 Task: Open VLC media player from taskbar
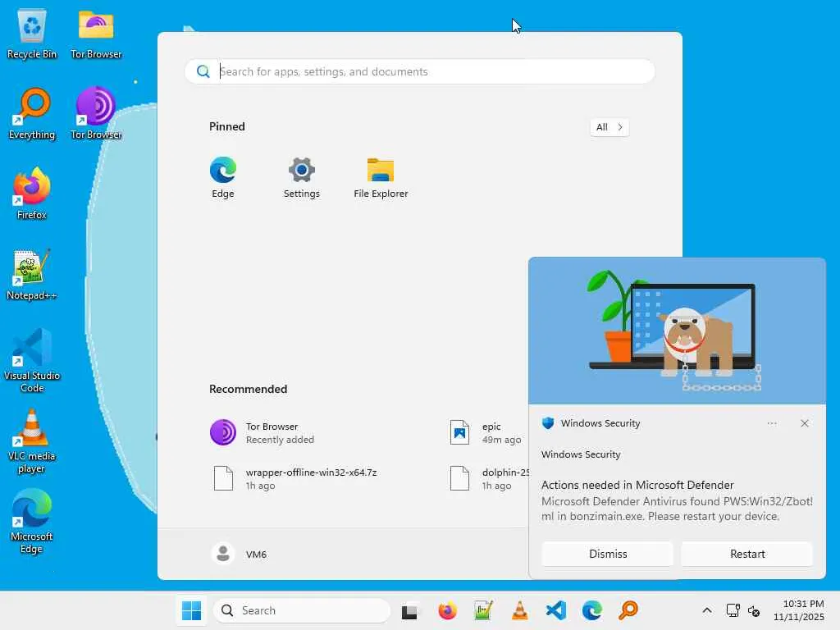(519, 610)
